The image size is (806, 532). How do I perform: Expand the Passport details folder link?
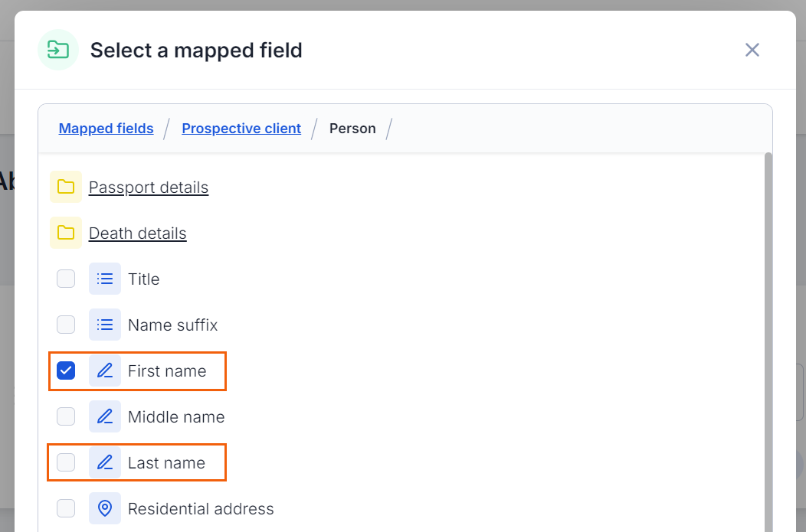click(x=149, y=188)
